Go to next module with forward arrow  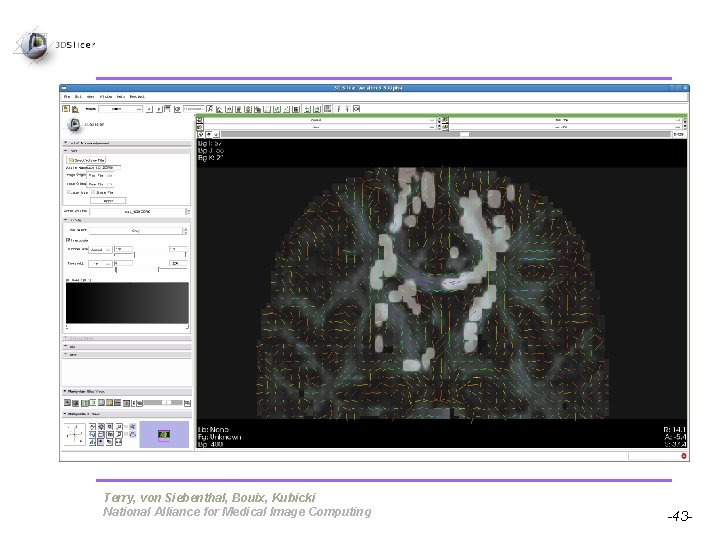159,109
